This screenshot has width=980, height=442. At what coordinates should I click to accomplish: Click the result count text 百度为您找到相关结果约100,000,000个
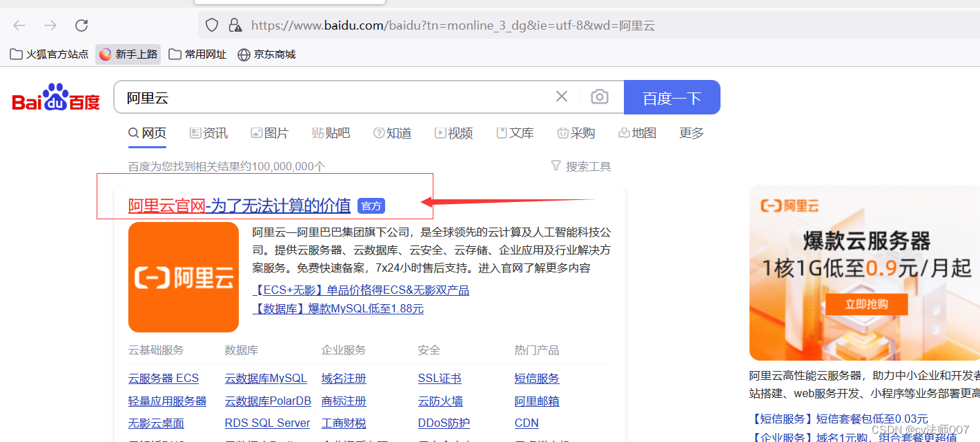pos(227,166)
